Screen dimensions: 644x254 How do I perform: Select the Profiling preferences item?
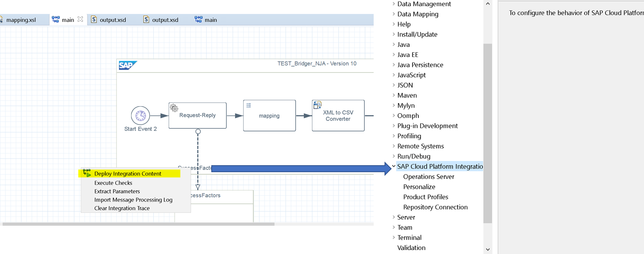[409, 136]
